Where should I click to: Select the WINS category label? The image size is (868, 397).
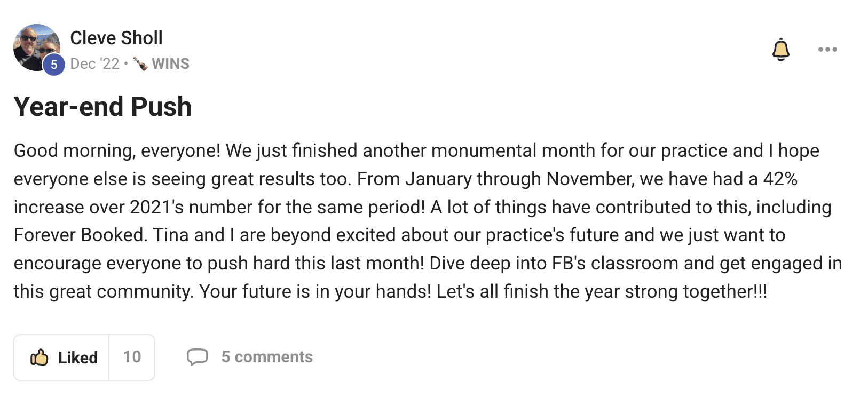tap(170, 63)
